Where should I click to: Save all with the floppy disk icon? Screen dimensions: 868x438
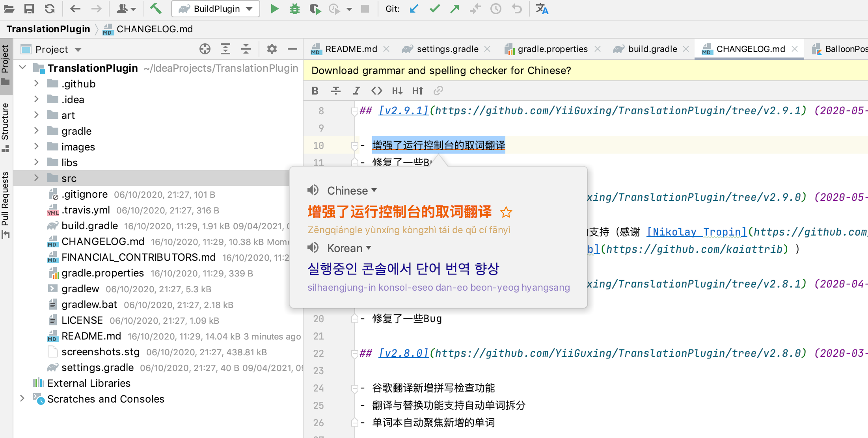(x=29, y=9)
